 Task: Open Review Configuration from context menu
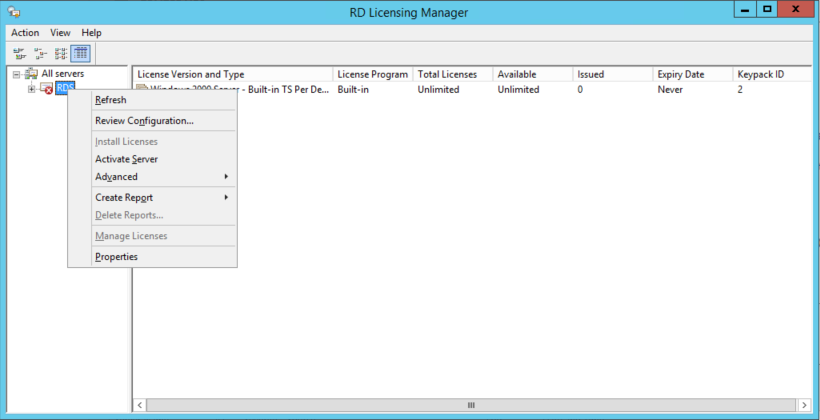tap(144, 121)
